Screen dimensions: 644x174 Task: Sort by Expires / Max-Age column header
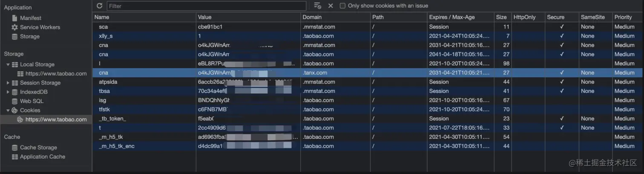pyautogui.click(x=461, y=17)
